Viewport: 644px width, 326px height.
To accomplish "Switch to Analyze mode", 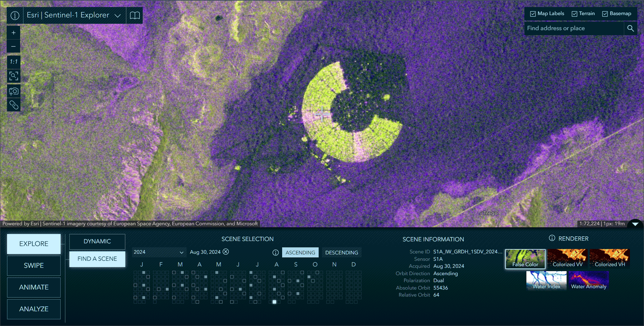I will coord(34,309).
